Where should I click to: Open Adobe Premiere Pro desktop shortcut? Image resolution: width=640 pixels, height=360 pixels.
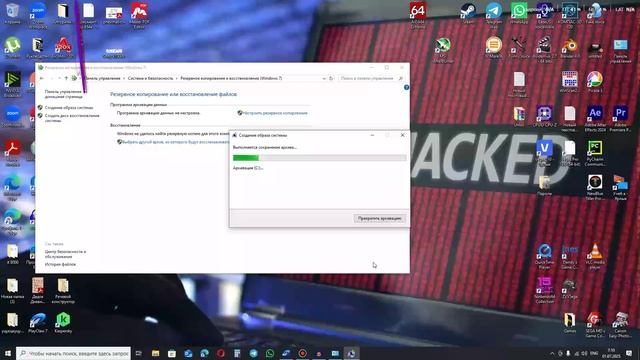(x=620, y=117)
